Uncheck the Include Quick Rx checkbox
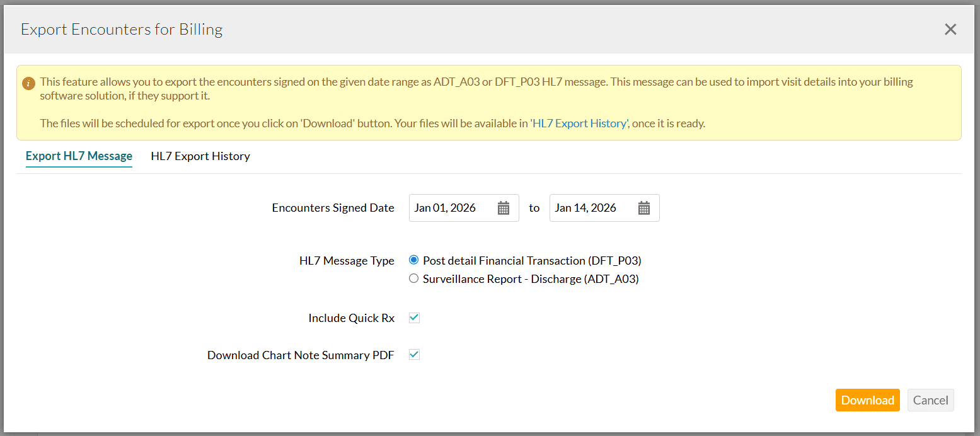This screenshot has height=436, width=980. point(414,318)
